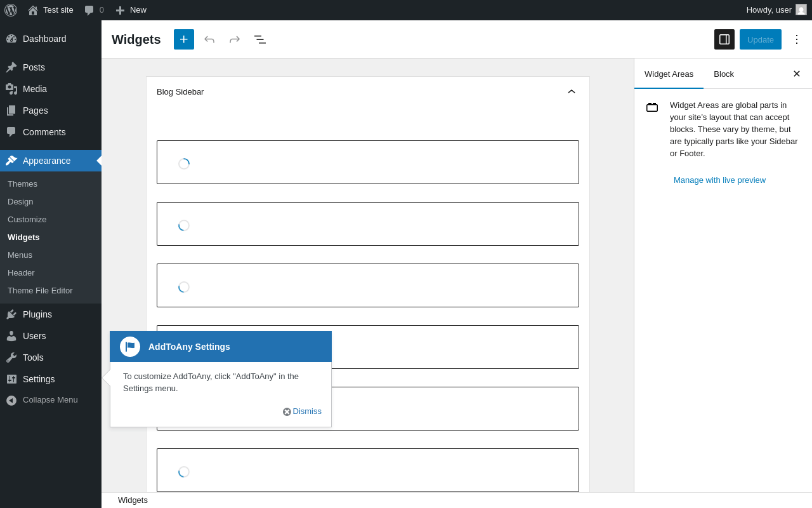The width and height of the screenshot is (812, 508).
Task: Click the block inserter plus button
Action: click(x=184, y=39)
